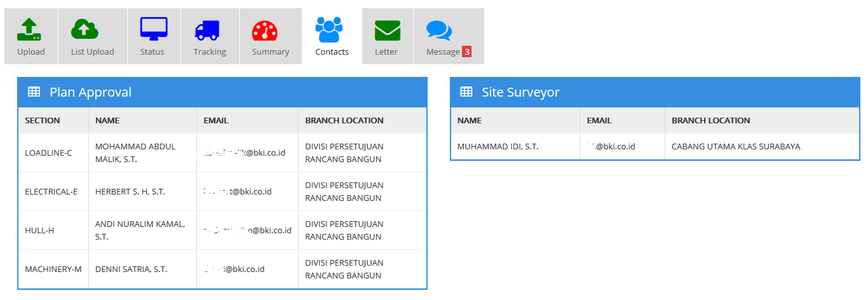Open the Tracking truck icon
This screenshot has width=868, height=300.
[207, 29]
